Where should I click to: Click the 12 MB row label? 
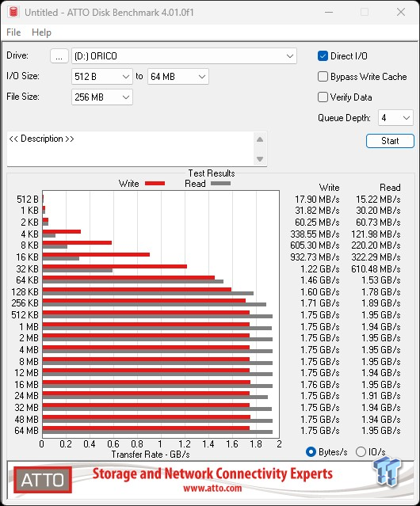tap(26, 373)
